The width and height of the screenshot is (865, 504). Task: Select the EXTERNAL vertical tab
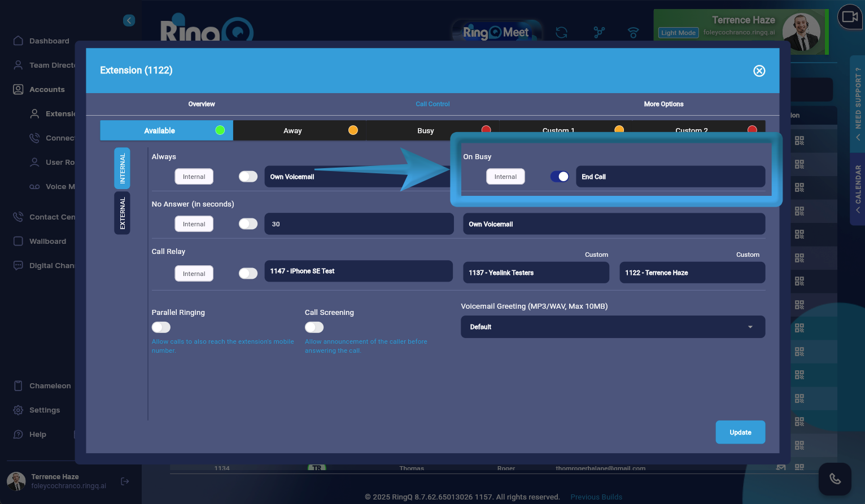pyautogui.click(x=123, y=213)
